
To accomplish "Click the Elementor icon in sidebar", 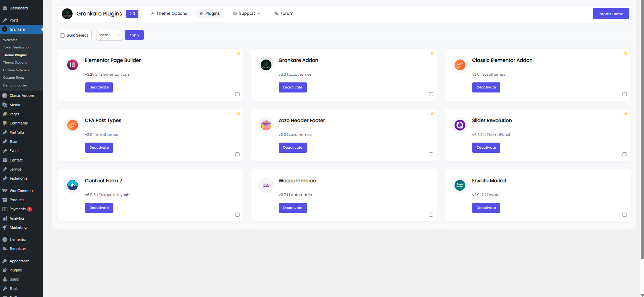I will [x=5, y=239].
